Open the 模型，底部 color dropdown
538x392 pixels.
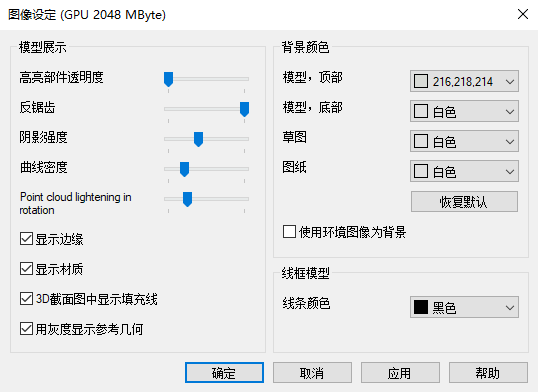click(x=464, y=111)
